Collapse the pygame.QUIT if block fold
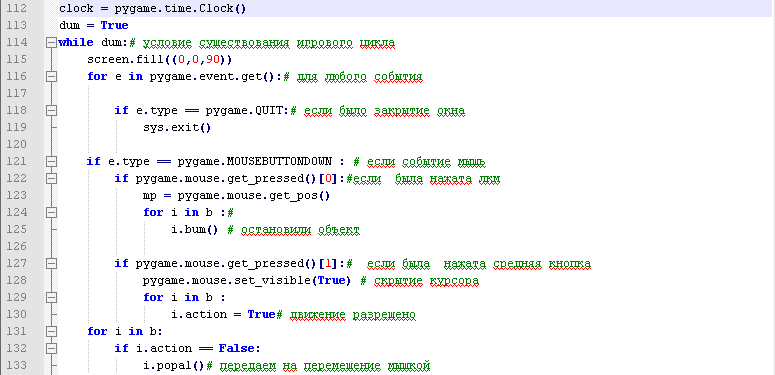 click(50, 111)
